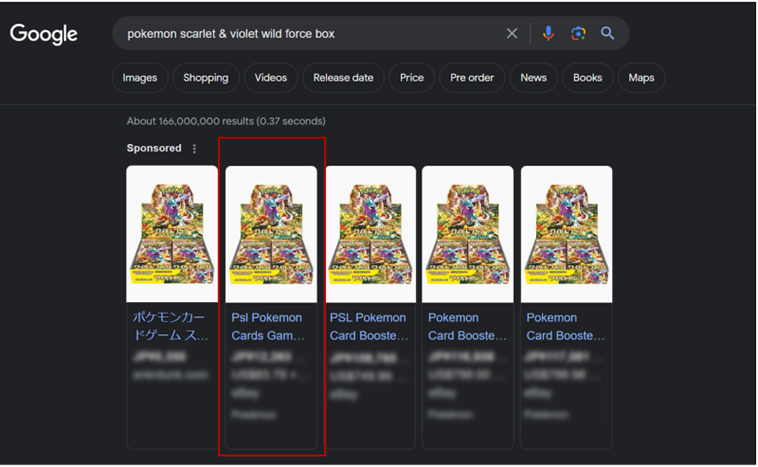Viewport: 758px width, 467px height.
Task: Click the booster box image above ポケモンカード listing
Action: (x=172, y=234)
